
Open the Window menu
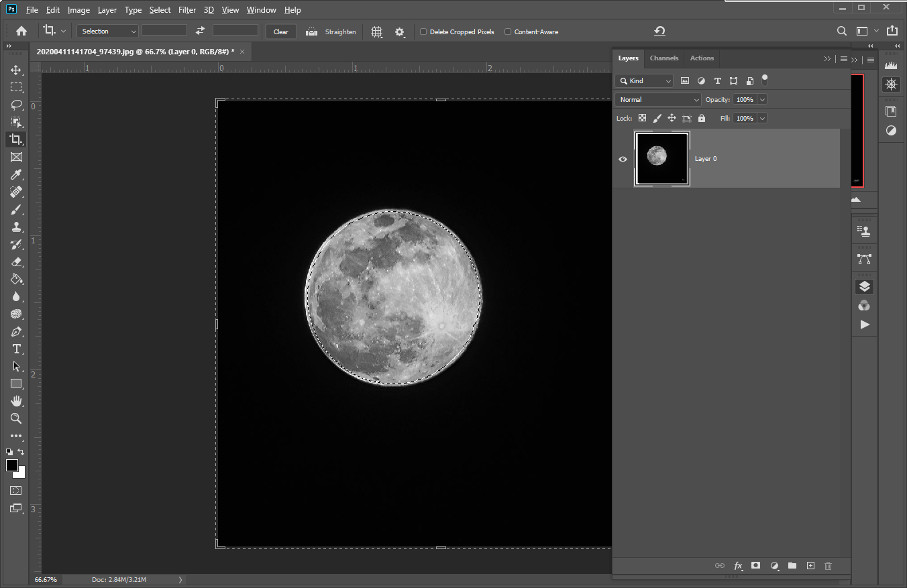click(x=261, y=10)
